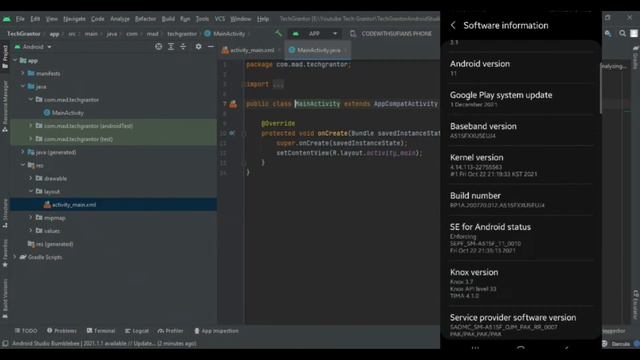Open Project panel settings gear
Viewport: 640px width, 360px height.
click(x=198, y=47)
